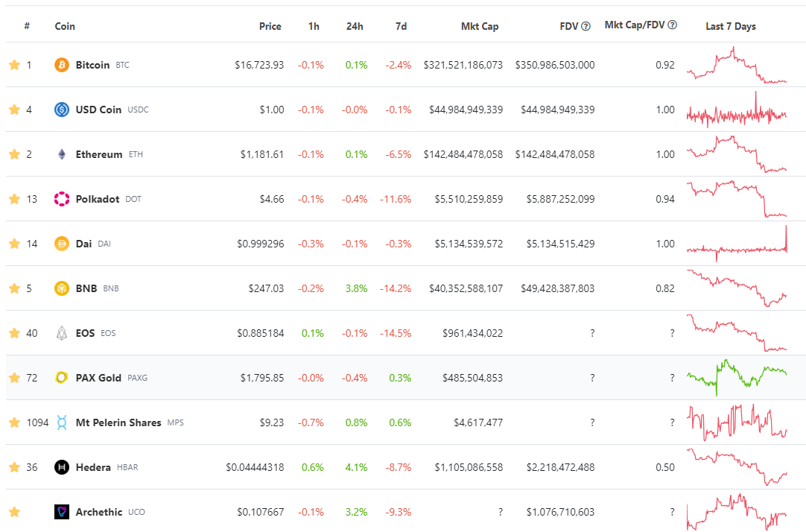Viewport: 806px width, 532px height.
Task: Select PAX Gold market cap $485,504,853
Action: point(472,378)
